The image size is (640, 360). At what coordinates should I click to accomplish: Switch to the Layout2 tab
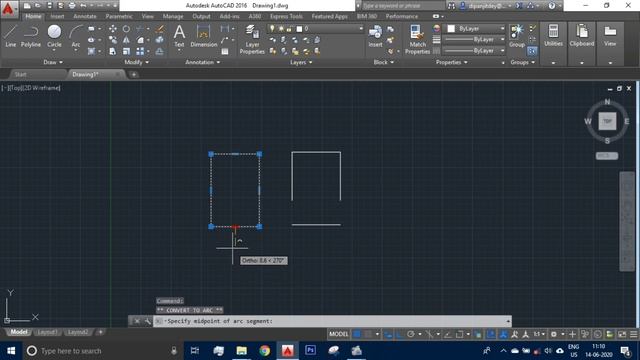coord(78,332)
